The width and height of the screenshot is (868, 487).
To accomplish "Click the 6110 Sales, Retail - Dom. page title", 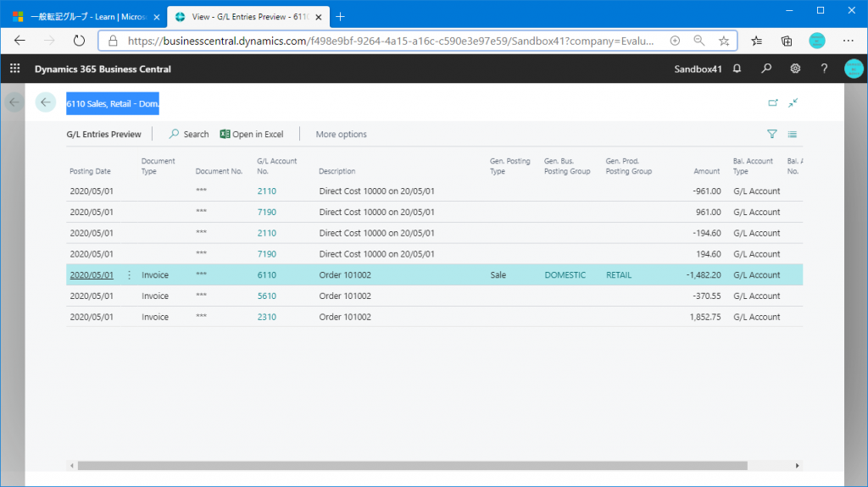I will 113,103.
